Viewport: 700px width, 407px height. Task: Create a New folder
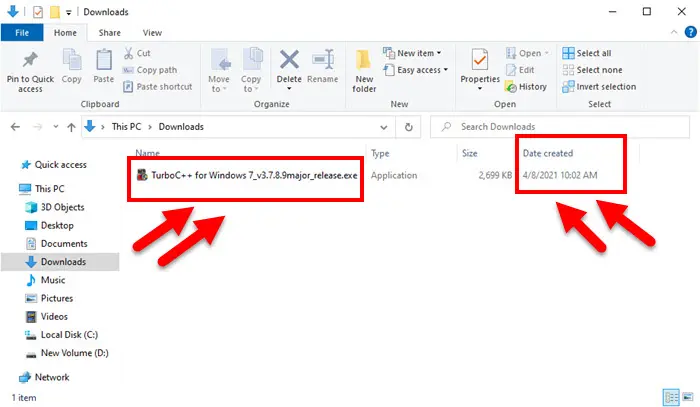(364, 71)
